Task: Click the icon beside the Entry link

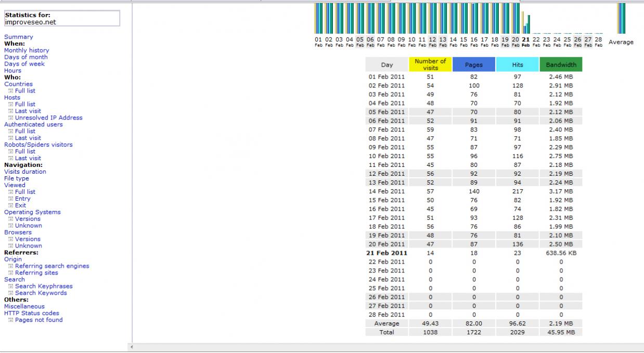Action: click(10, 199)
